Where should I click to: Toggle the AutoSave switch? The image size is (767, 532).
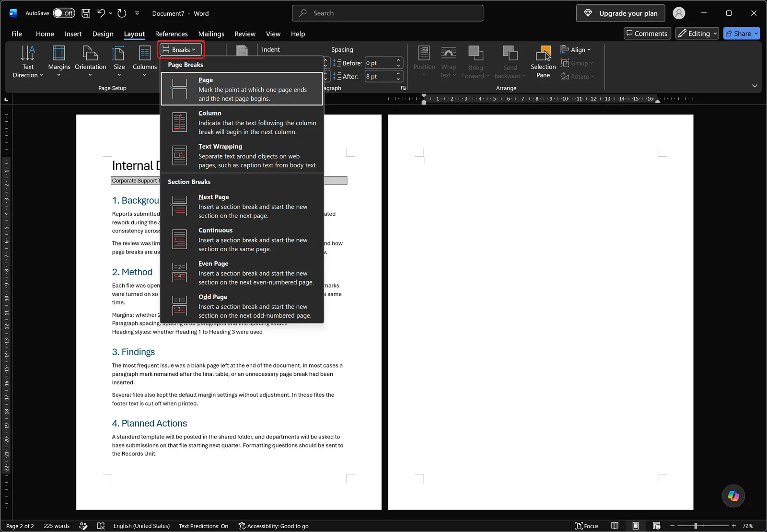[x=64, y=13]
